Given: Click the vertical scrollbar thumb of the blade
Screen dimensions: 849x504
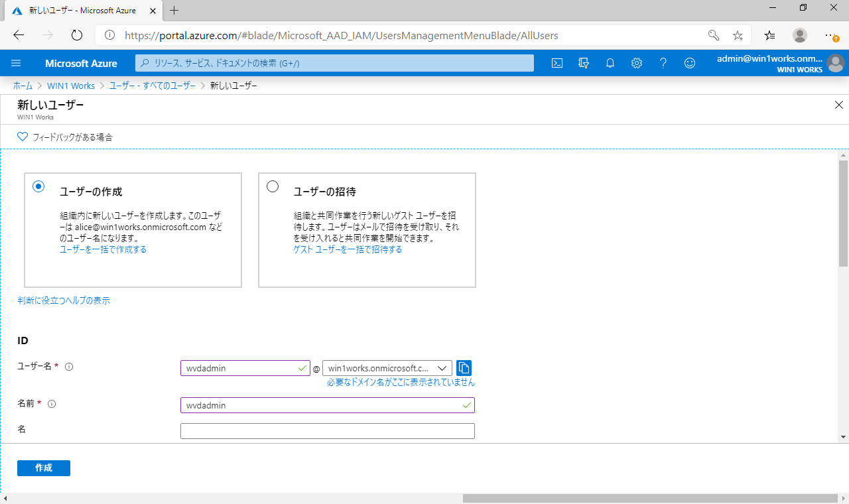Looking at the screenshot, I should [843, 212].
